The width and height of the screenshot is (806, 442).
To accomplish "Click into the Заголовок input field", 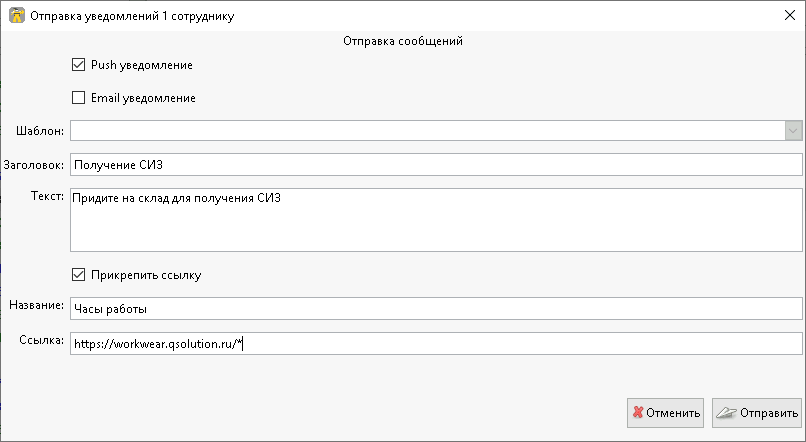I will pyautogui.click(x=436, y=164).
